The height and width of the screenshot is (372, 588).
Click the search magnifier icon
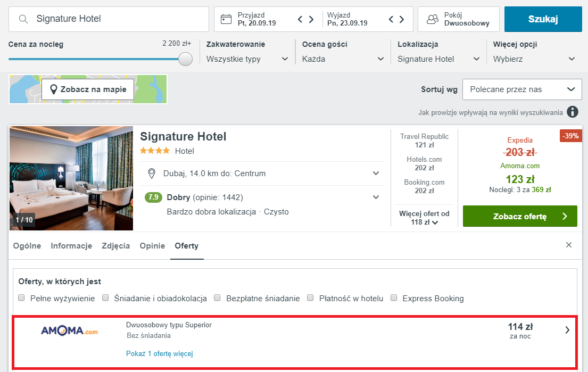point(23,19)
